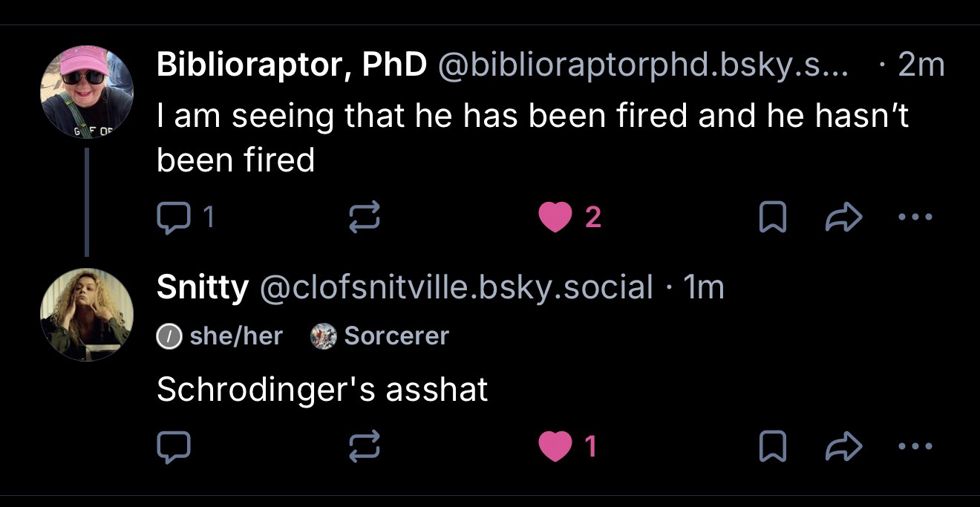This screenshot has height=507, width=980.
Task: Open Biblioraptor's profile picture
Action: 86,91
